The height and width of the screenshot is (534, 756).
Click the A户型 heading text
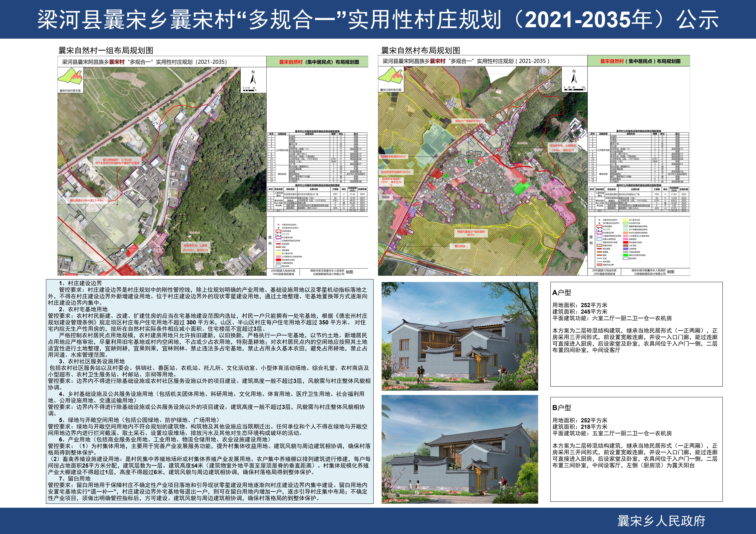coord(562,292)
